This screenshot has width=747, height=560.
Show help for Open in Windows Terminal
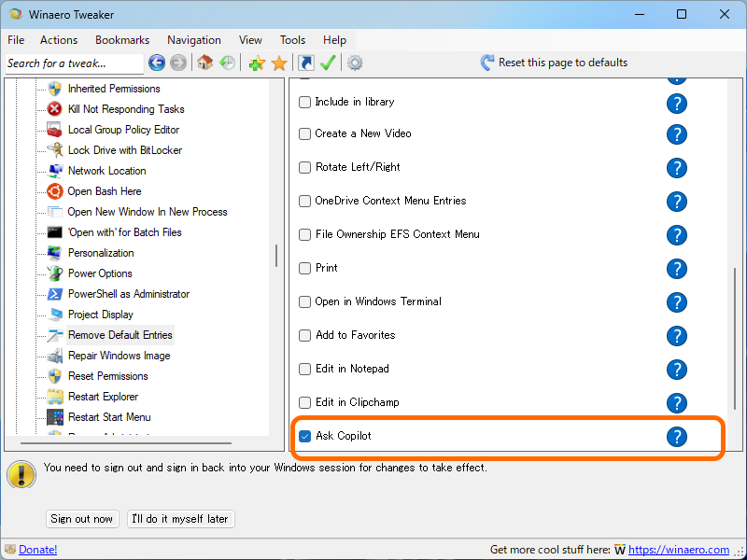pos(676,301)
